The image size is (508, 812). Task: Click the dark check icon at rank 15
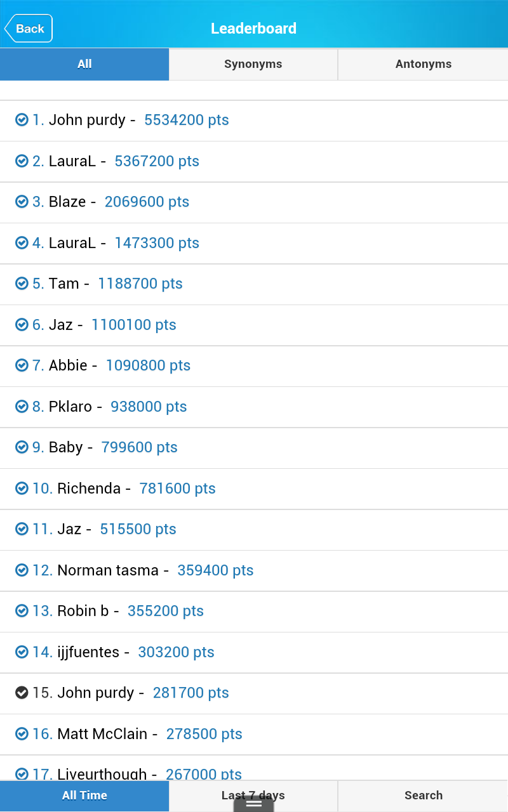[x=22, y=693]
